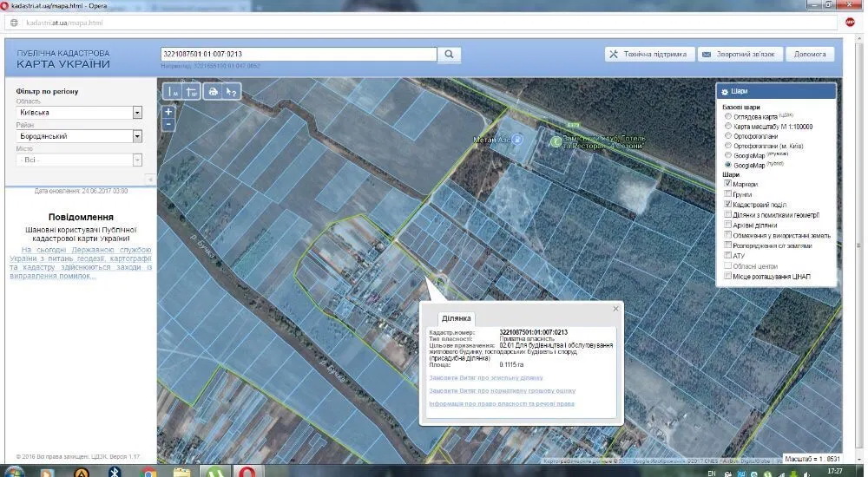Zoom out with the minus button
Viewport: 868px width, 477px height.
tap(168, 125)
